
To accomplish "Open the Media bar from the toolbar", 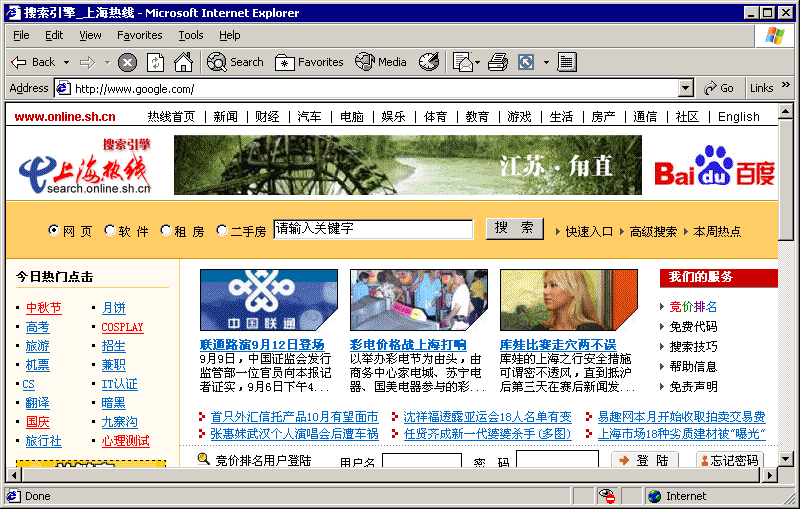I will (381, 62).
